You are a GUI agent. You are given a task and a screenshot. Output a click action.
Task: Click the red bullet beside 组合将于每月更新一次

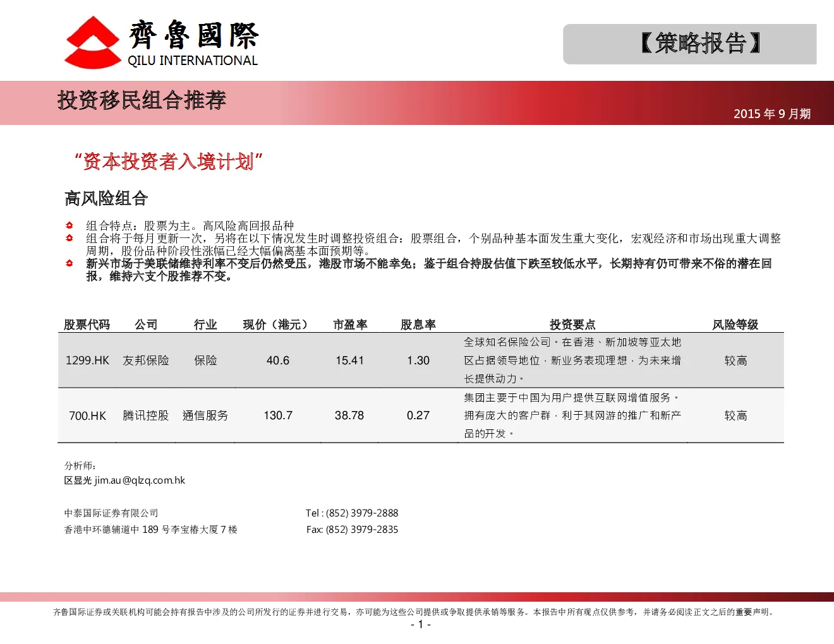coord(69,238)
